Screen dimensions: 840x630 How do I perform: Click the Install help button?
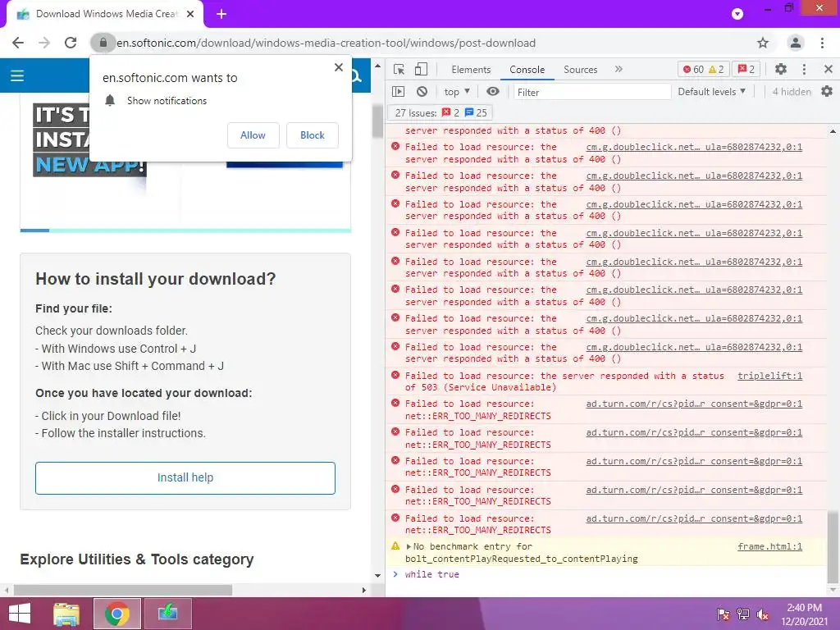[185, 478]
